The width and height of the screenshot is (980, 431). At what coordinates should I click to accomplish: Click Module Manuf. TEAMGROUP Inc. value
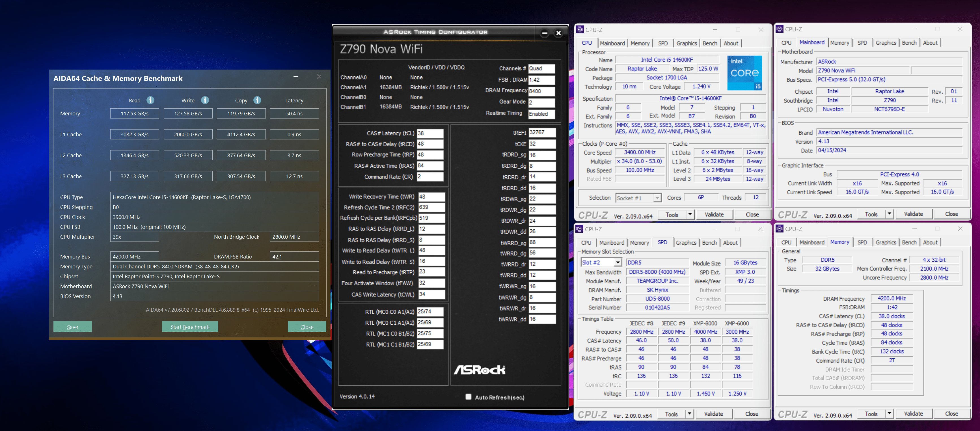click(x=657, y=281)
